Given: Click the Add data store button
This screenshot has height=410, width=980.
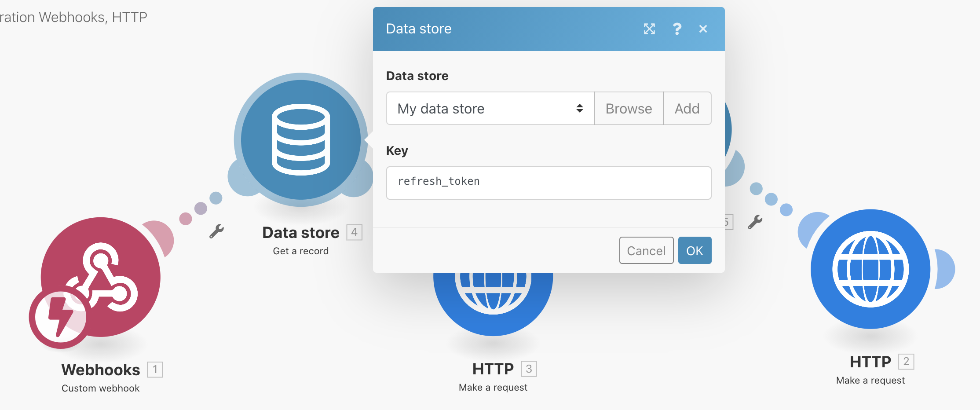Looking at the screenshot, I should coord(687,108).
